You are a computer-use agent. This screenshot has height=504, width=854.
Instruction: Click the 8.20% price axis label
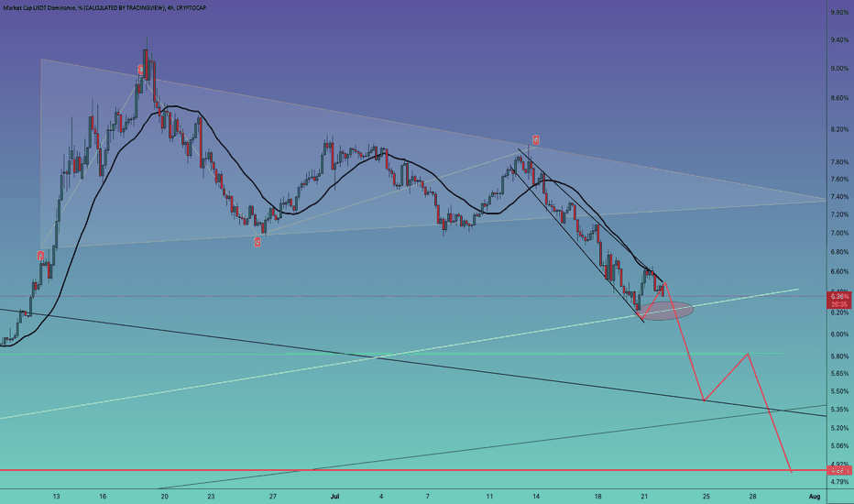[x=839, y=130]
